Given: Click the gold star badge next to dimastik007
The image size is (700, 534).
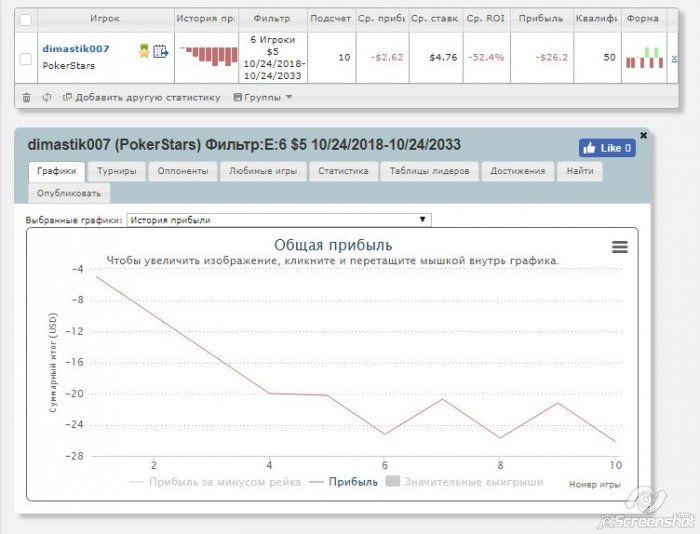Looking at the screenshot, I should [x=144, y=51].
